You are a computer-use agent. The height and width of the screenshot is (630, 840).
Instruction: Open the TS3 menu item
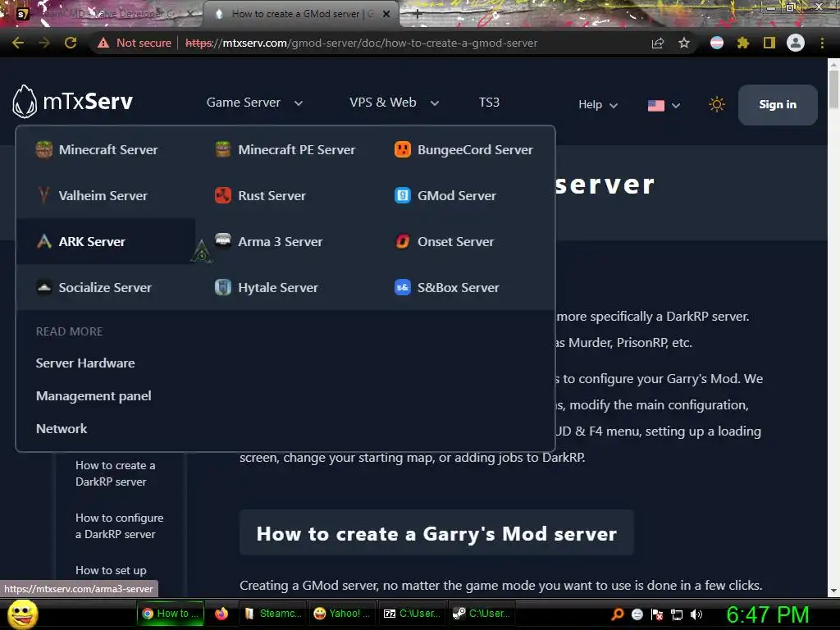click(489, 103)
